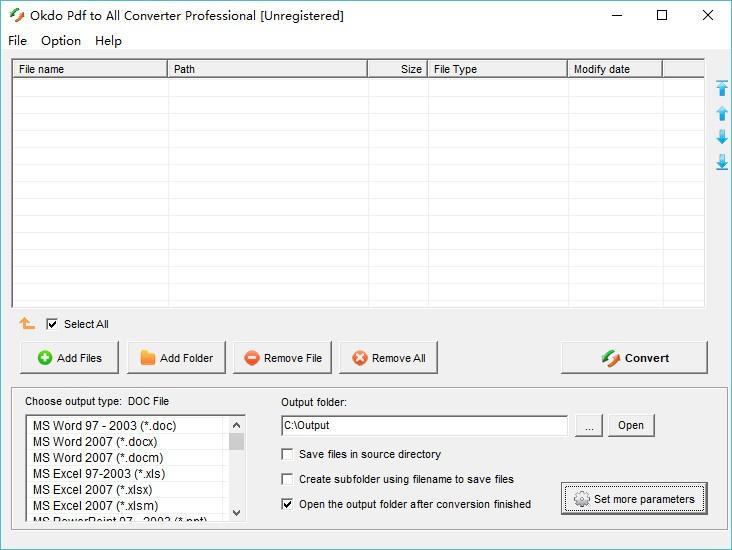Image resolution: width=732 pixels, height=550 pixels.
Task: Click the Add Files button
Action: click(70, 358)
